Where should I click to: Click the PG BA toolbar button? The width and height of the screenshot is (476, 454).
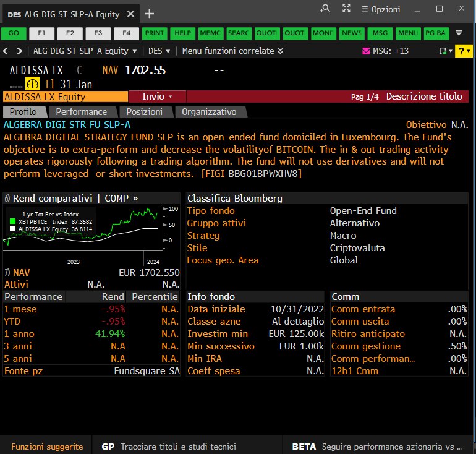436,33
